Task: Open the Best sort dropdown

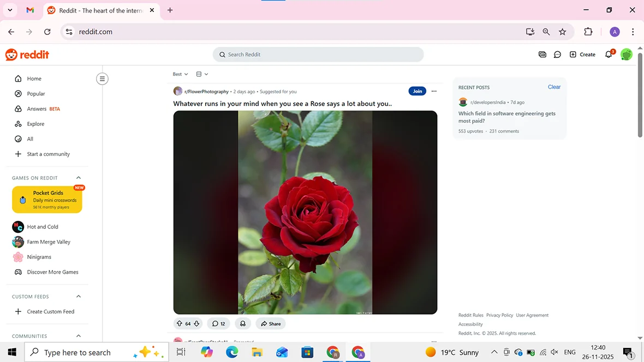Action: pos(180,74)
